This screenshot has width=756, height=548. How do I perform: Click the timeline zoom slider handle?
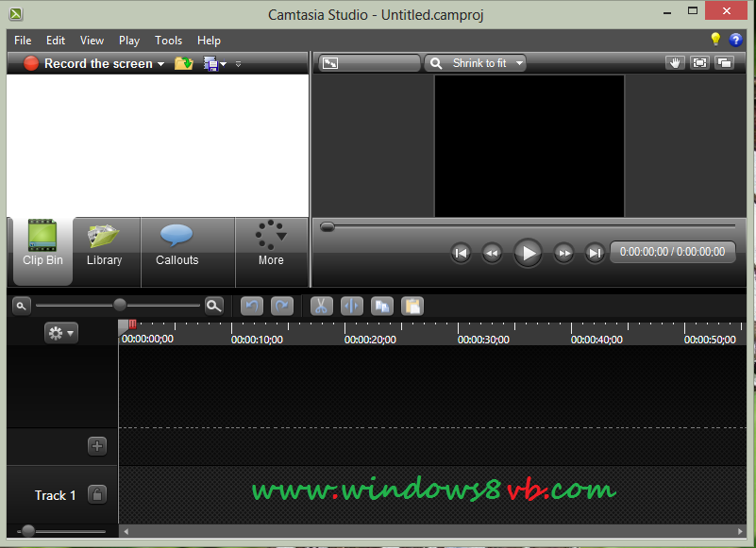pyautogui.click(x=120, y=305)
